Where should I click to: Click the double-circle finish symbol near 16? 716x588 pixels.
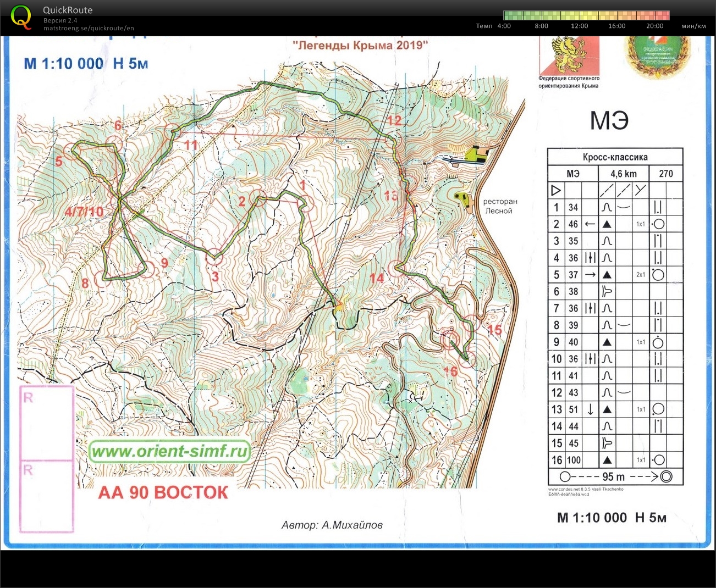coord(450,339)
